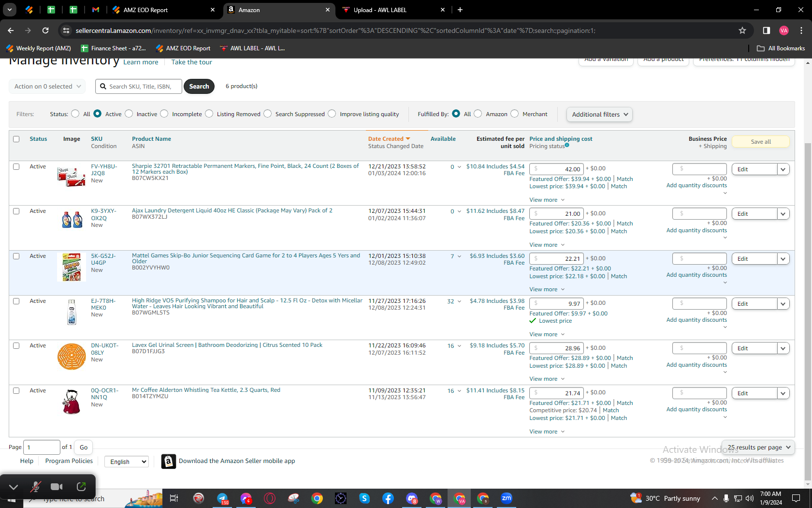
Task: Click the Amazon Seller app icon
Action: pos(168,461)
